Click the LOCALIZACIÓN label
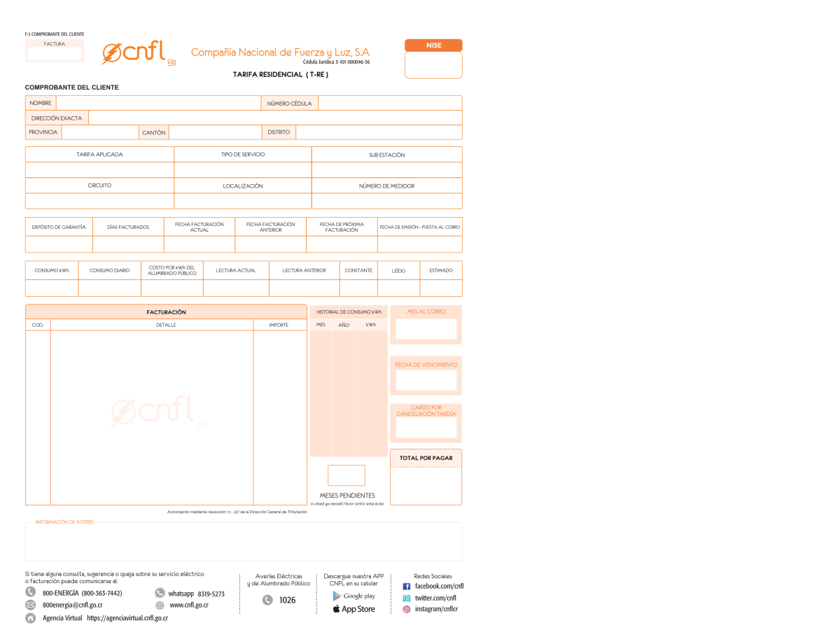This screenshot has width=840, height=630. [x=243, y=186]
